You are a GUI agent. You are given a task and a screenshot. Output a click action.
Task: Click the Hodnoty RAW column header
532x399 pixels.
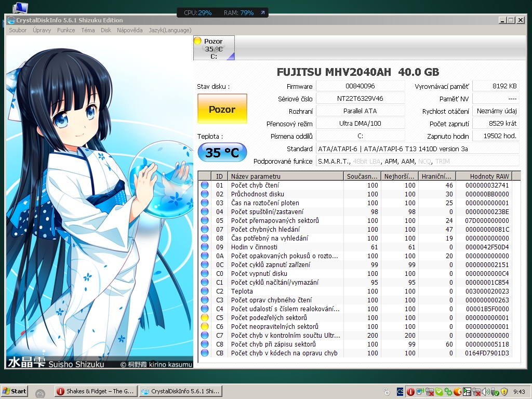click(484, 176)
